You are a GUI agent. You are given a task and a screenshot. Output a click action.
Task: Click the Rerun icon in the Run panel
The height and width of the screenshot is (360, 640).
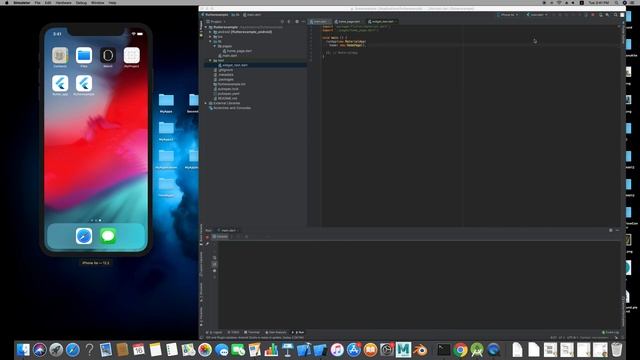pos(207,237)
